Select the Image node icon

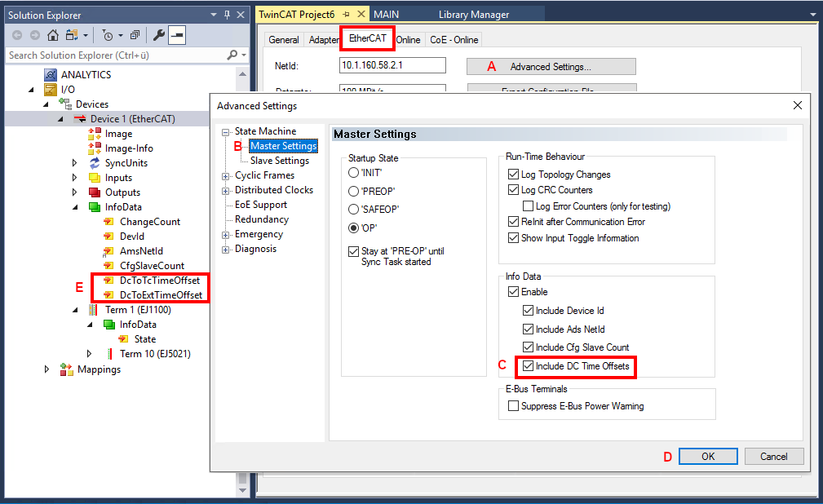(x=95, y=134)
